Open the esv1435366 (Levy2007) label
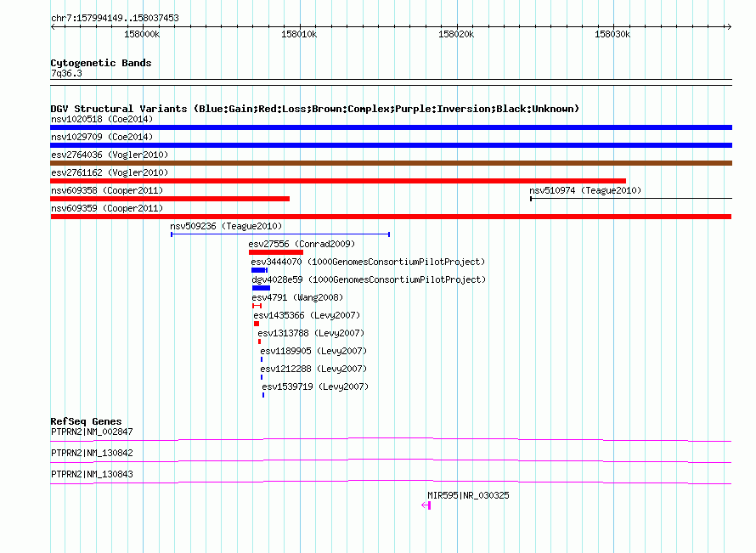 (307, 315)
